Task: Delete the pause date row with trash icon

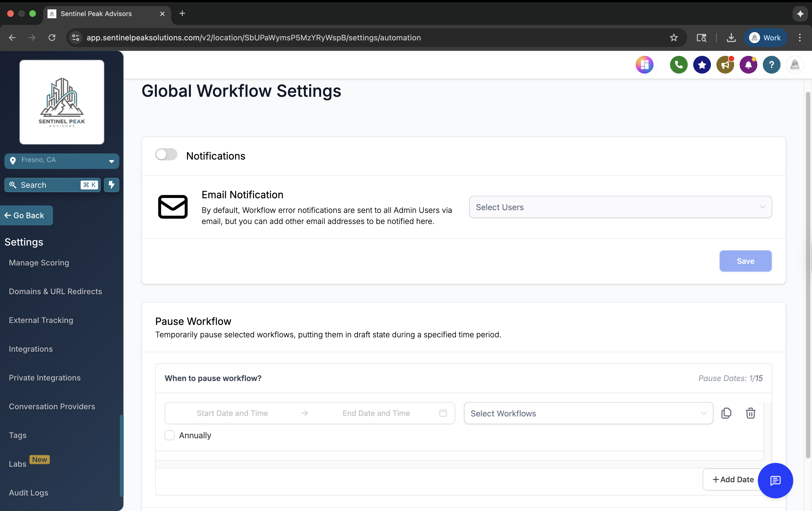Action: (750, 413)
